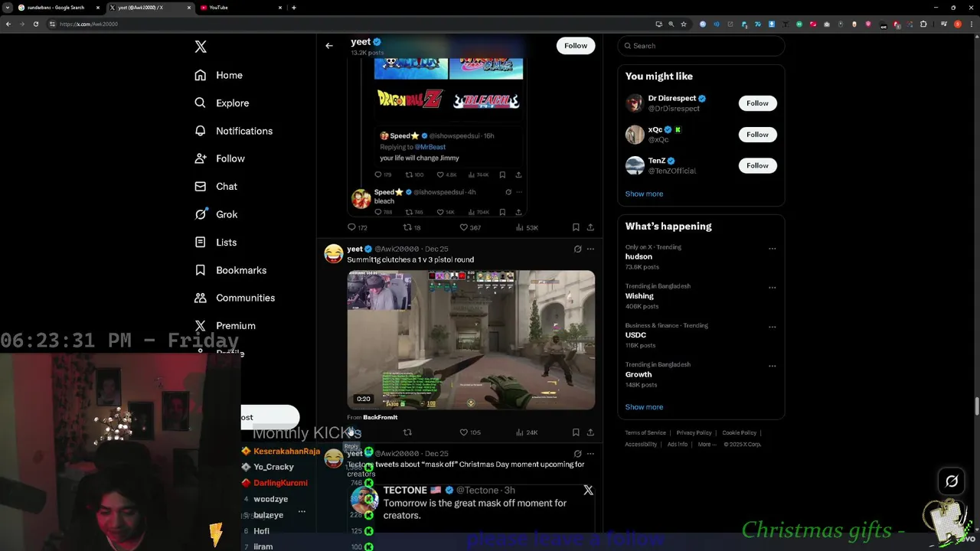
Task: Open options for hudson trend
Action: tap(772, 248)
